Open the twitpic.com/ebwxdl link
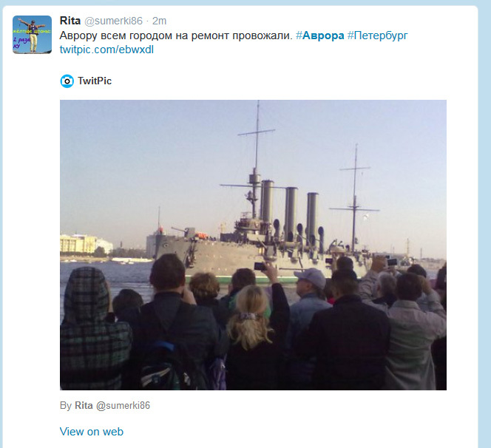The height and width of the screenshot is (448, 491). [106, 50]
